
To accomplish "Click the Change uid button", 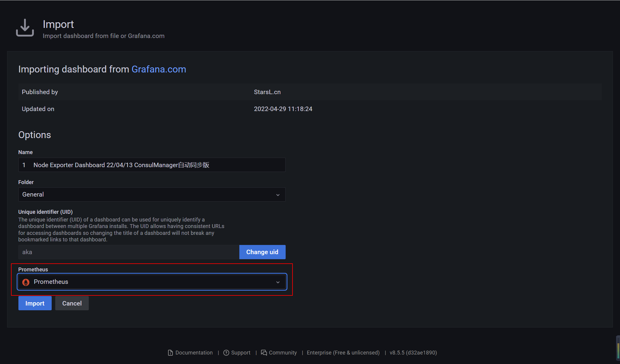I will tap(262, 252).
